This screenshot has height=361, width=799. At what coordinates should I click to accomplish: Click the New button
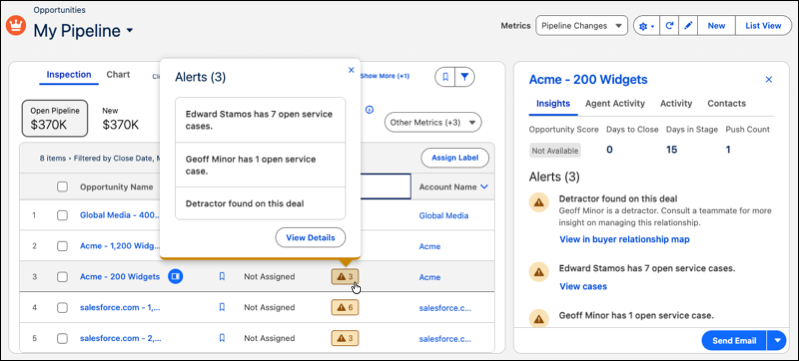click(716, 25)
